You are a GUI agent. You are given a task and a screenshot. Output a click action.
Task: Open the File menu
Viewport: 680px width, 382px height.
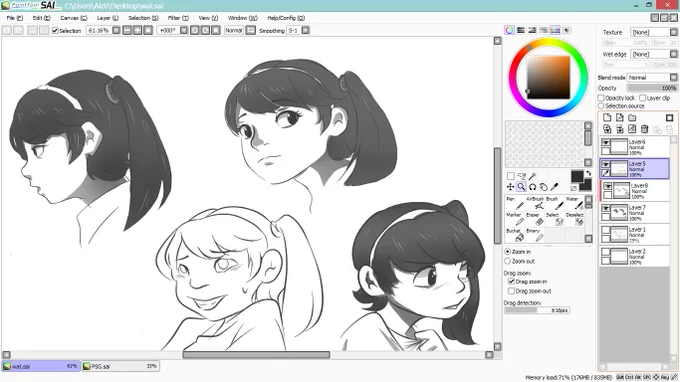14,18
